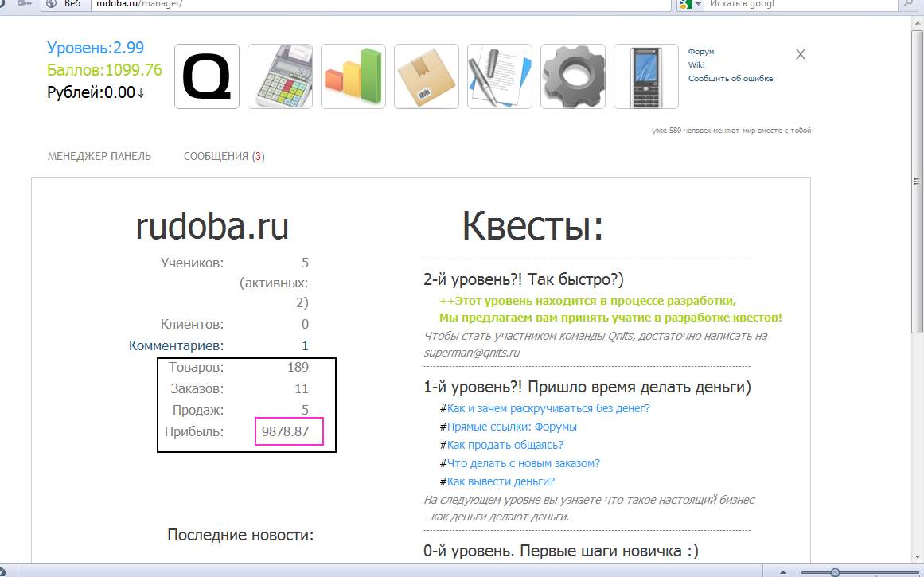Open the Комментариев statistics link

[177, 346]
